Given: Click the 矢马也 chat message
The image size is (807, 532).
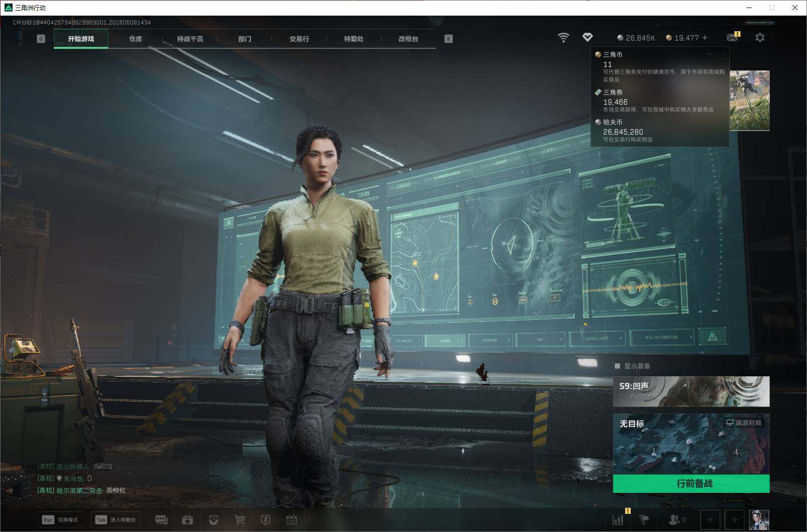Looking at the screenshot, I should (65, 478).
